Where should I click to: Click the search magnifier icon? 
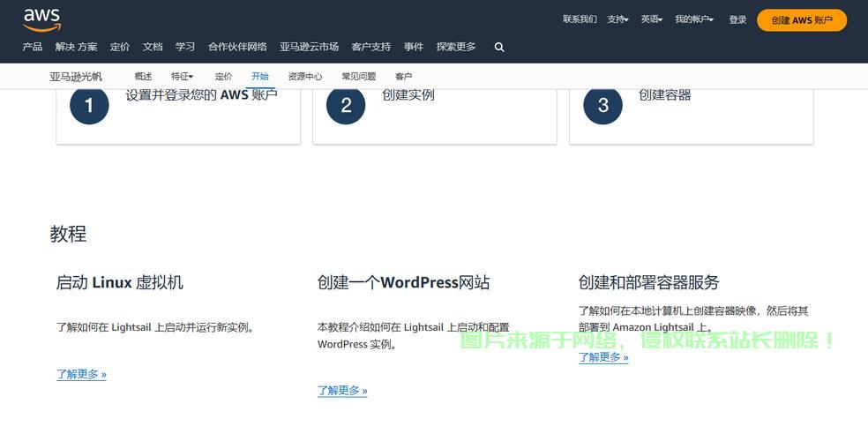(499, 48)
